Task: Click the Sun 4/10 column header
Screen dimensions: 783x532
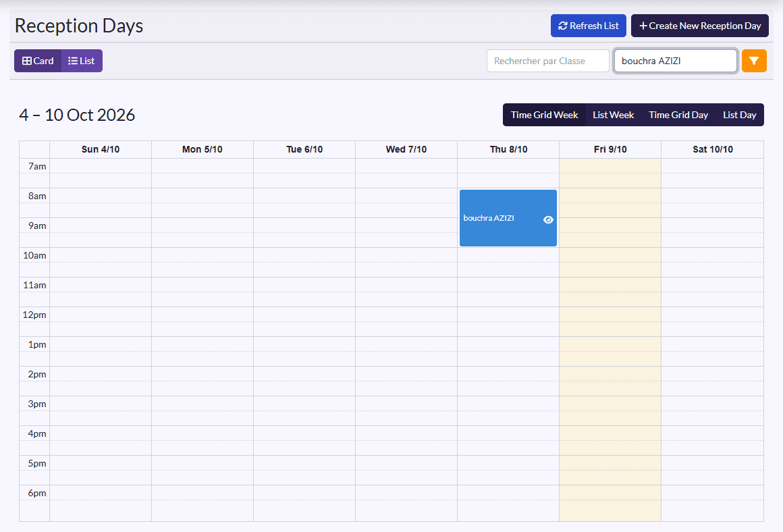Action: point(101,149)
